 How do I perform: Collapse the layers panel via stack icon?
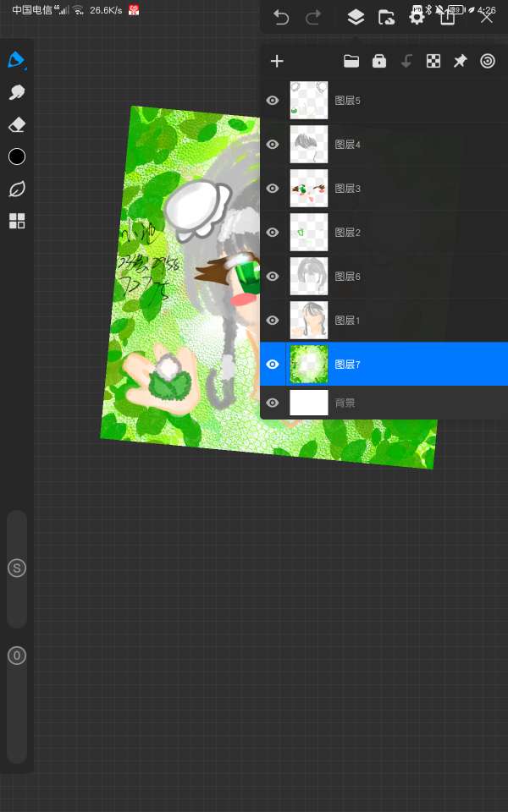coord(356,18)
